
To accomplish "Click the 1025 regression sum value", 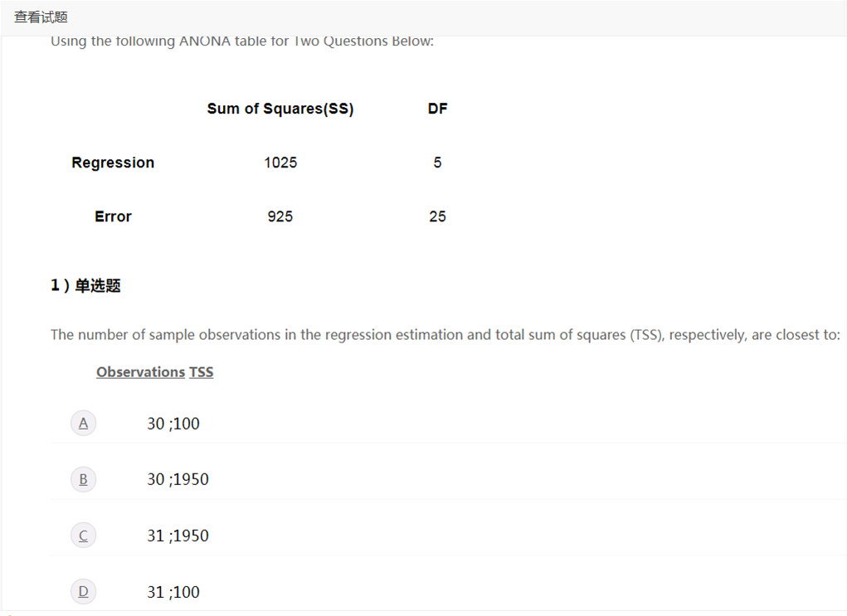I will pyautogui.click(x=280, y=162).
